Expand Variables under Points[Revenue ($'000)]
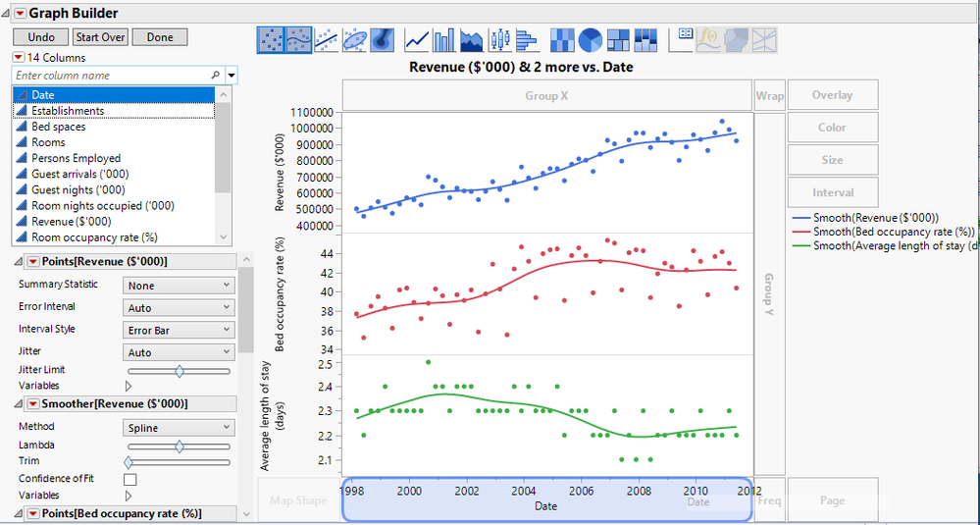This screenshot has height=525, width=980. tap(130, 386)
